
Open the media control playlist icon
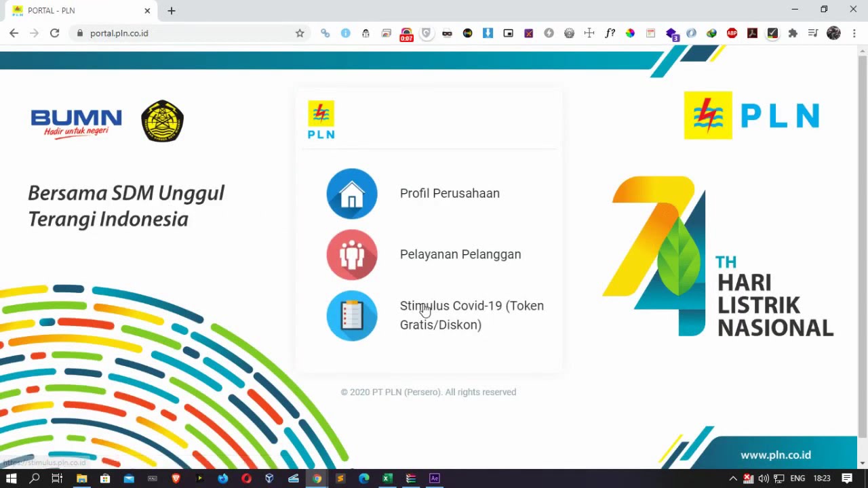click(x=813, y=33)
